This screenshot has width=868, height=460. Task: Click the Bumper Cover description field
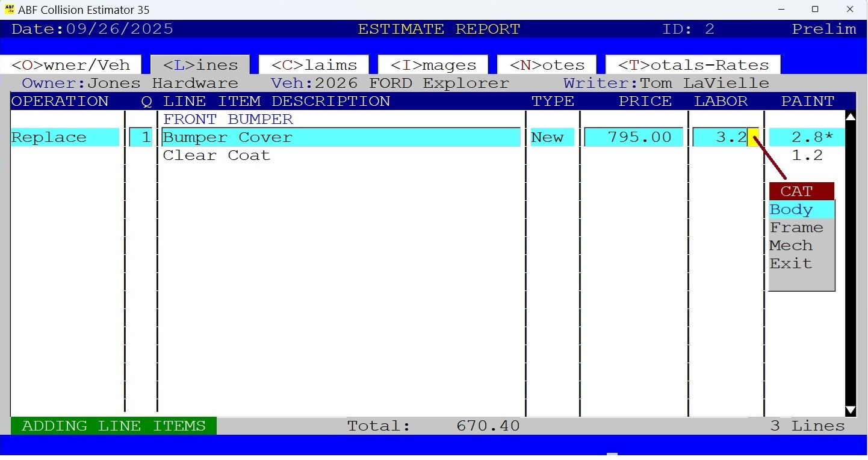340,137
